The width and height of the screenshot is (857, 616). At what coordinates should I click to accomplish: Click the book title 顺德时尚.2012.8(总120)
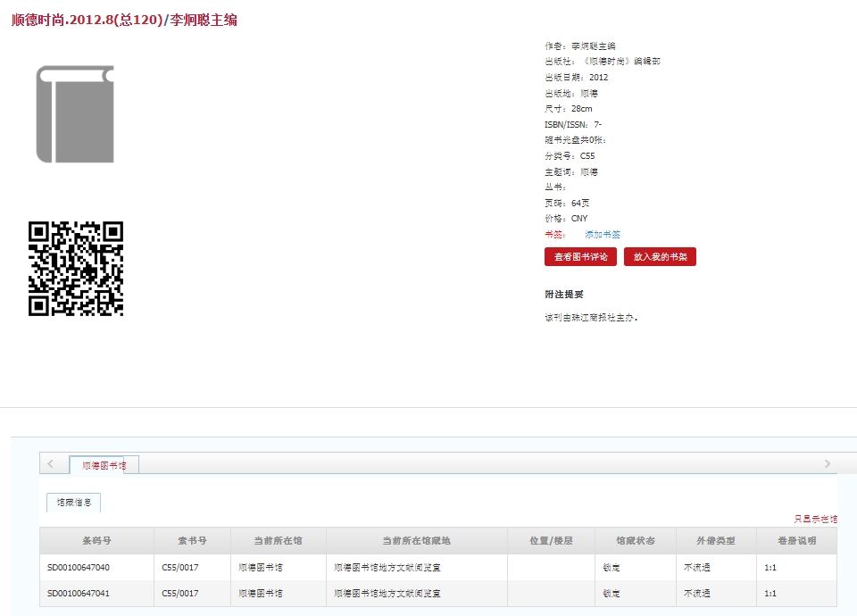(87, 21)
